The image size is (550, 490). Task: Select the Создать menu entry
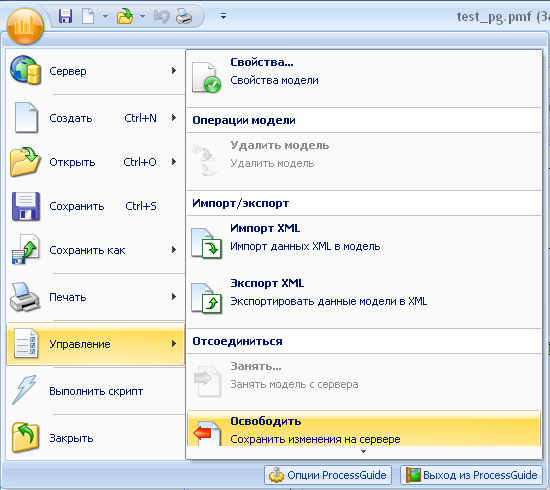pyautogui.click(x=95, y=118)
